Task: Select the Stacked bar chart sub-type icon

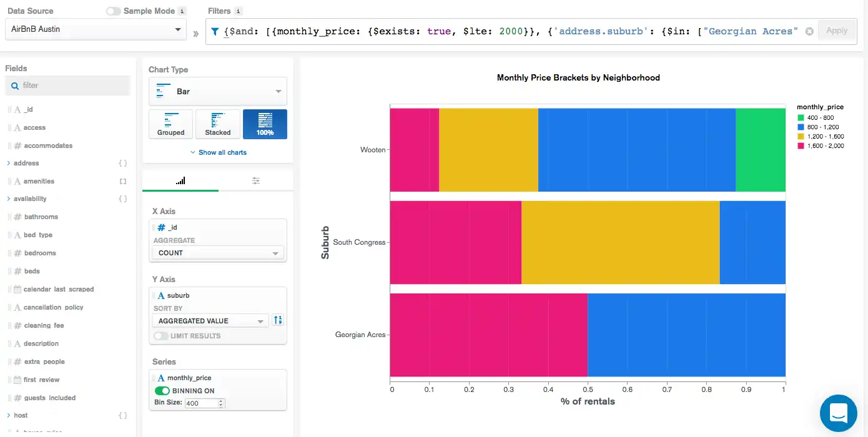Action: click(217, 124)
